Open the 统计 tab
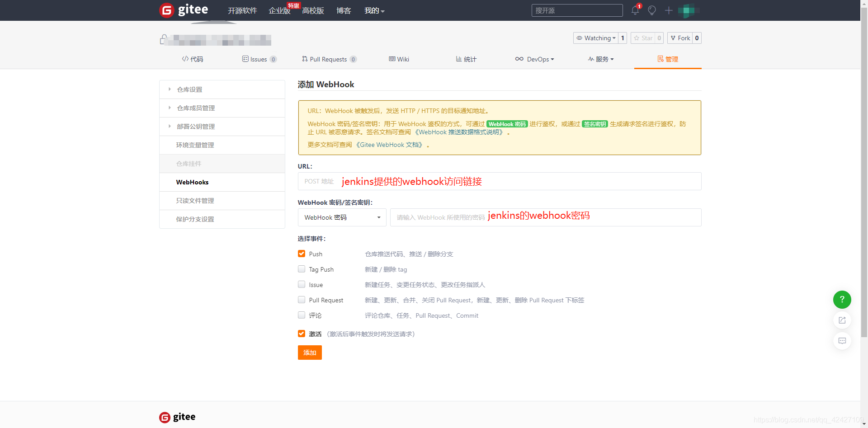The width and height of the screenshot is (868, 428). [466, 59]
